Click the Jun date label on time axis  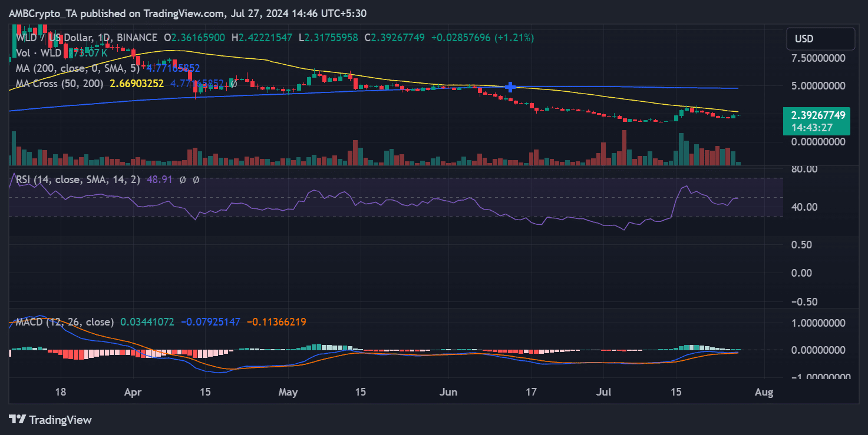tap(448, 392)
